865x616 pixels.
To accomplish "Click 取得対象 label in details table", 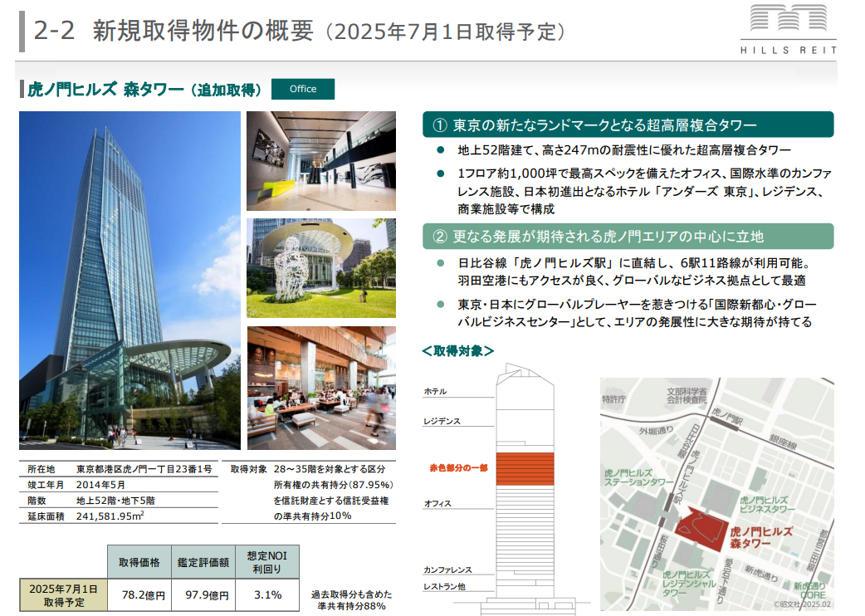I will coord(249,469).
